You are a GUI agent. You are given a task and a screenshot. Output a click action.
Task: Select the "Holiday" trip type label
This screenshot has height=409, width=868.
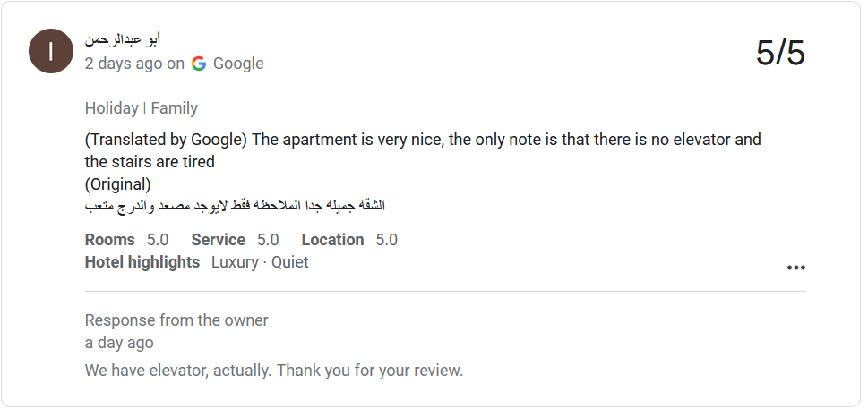click(111, 108)
